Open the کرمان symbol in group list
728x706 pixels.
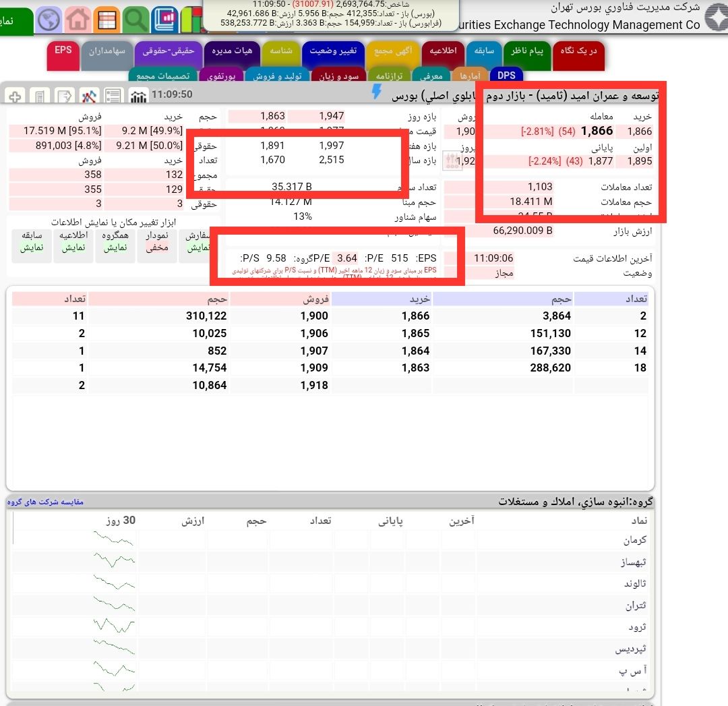(x=635, y=540)
